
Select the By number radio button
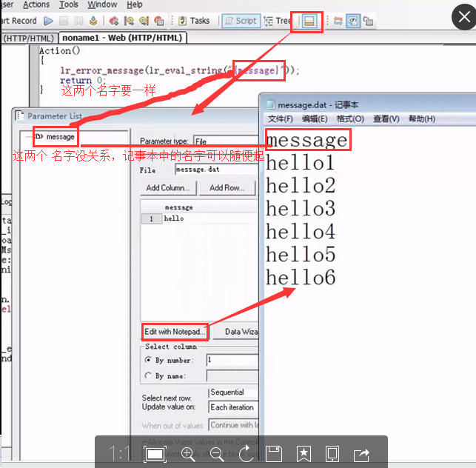[148, 360]
